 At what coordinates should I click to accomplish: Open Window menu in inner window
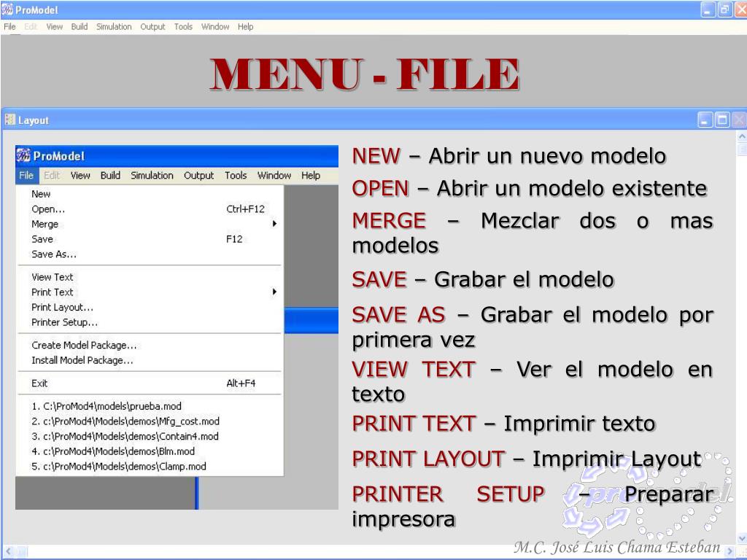point(274,175)
